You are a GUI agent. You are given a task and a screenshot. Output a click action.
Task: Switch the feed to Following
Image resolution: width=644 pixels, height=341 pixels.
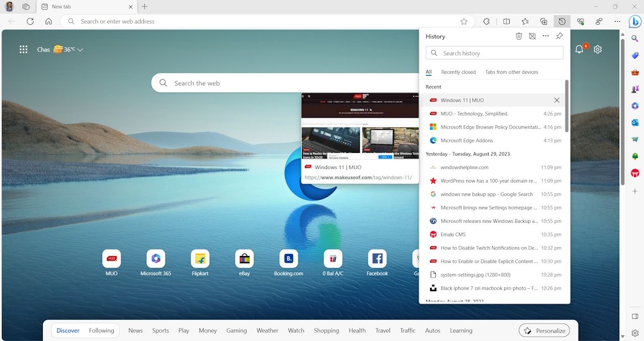click(x=101, y=330)
